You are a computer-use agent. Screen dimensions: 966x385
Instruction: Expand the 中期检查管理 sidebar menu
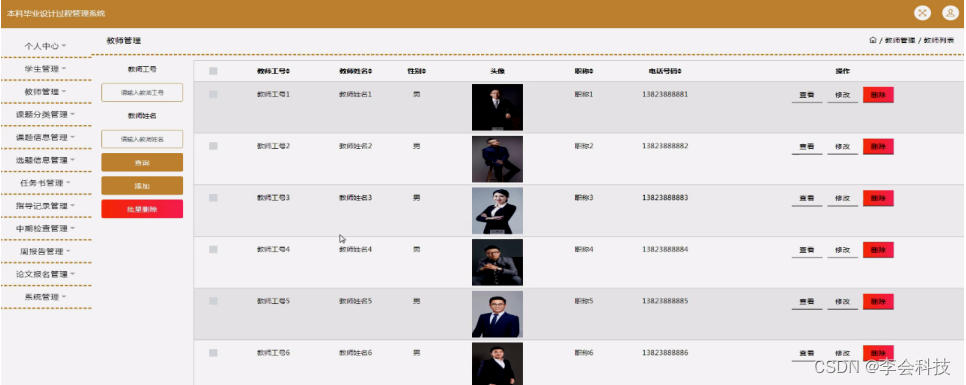coord(46,229)
